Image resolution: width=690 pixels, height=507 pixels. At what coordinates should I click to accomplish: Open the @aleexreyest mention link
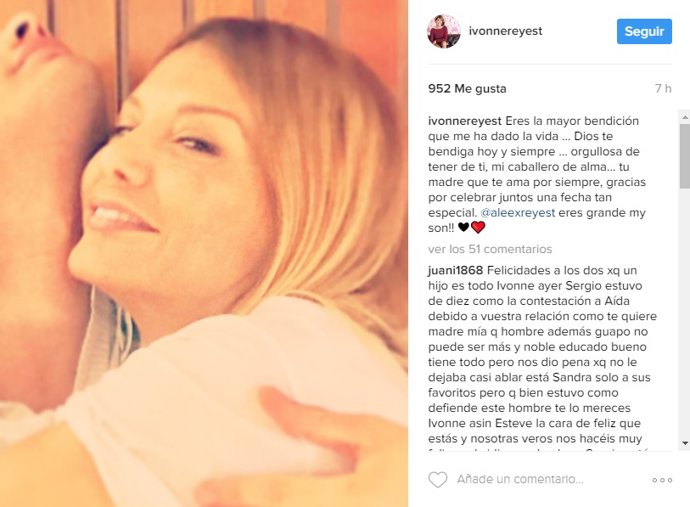pos(518,213)
